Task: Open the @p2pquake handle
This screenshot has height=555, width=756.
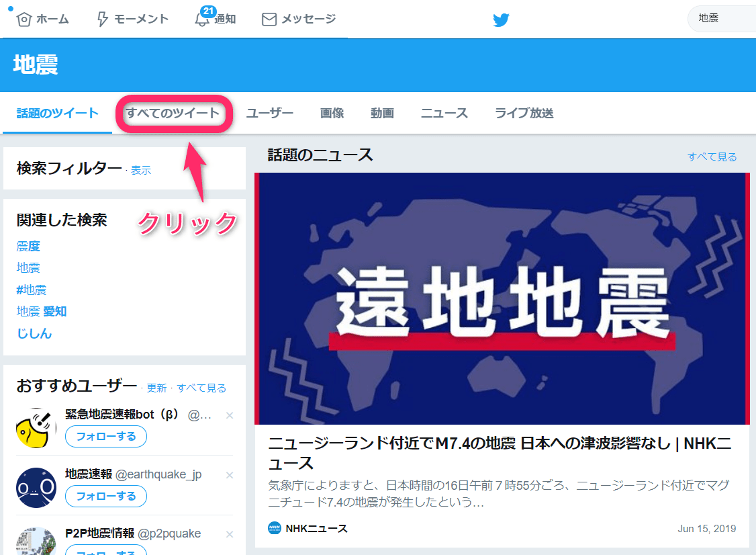Action: click(x=169, y=533)
